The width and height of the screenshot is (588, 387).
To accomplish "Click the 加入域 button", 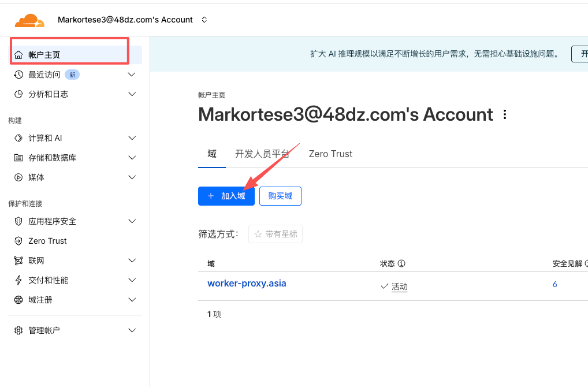I will click(x=226, y=196).
